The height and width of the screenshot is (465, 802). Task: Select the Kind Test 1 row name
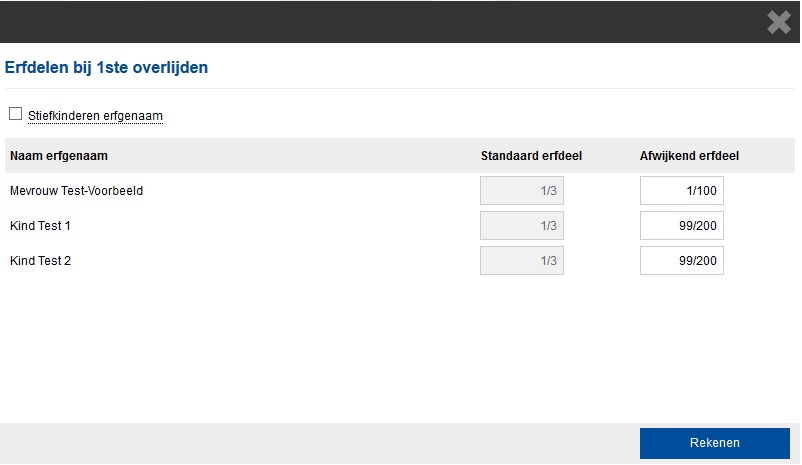coord(40,226)
